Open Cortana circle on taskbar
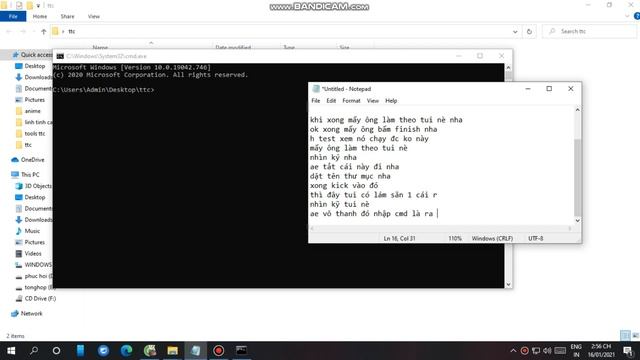 tap(56, 351)
